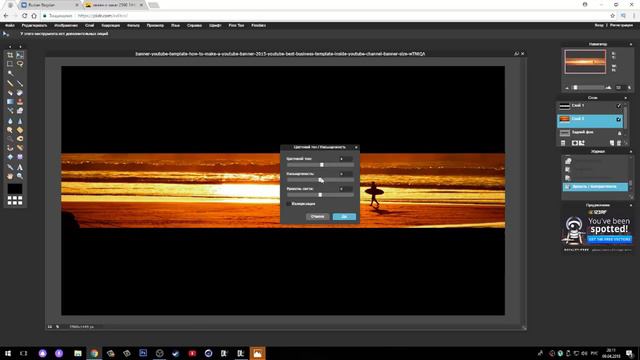Select the Type text tool
The width and height of the screenshot is (640, 360).
pos(20,167)
